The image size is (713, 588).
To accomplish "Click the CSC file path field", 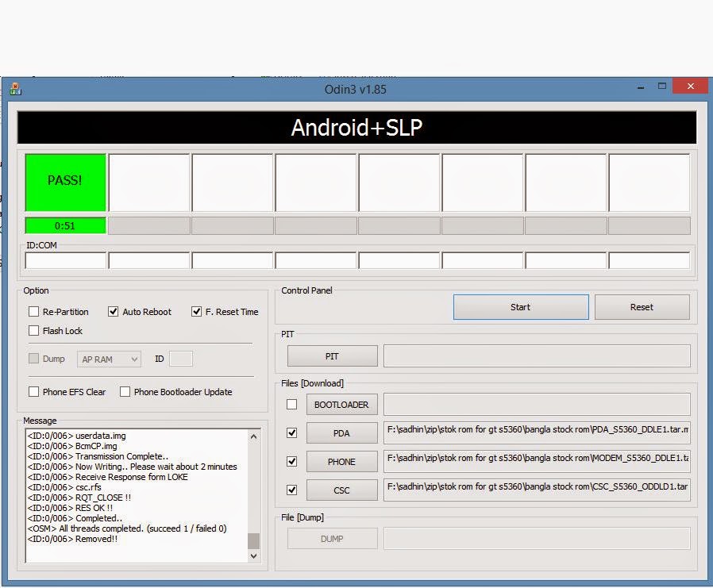I will click(x=537, y=490).
